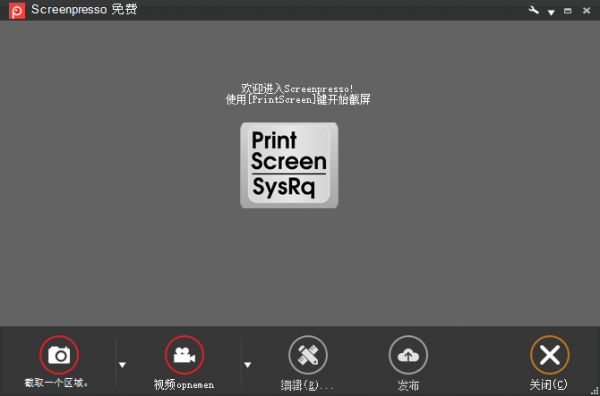Click the 关闭(C) label text
600x396 pixels.
click(x=548, y=385)
